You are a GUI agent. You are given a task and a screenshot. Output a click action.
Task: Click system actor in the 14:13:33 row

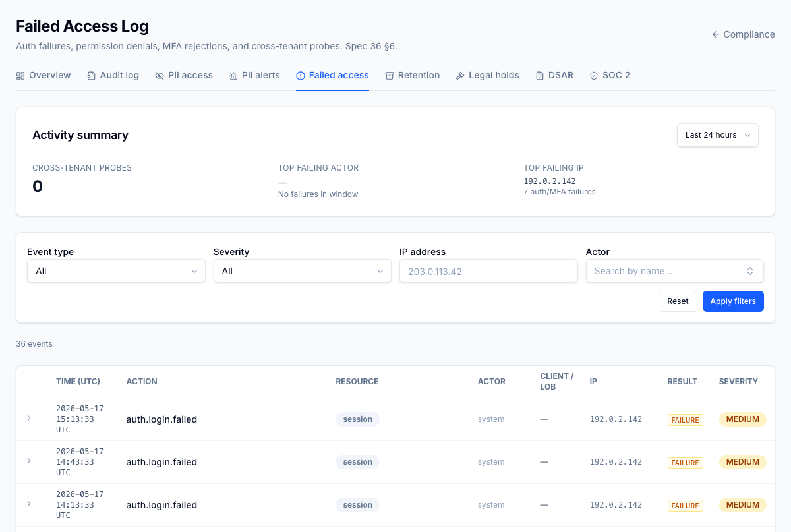(x=491, y=505)
